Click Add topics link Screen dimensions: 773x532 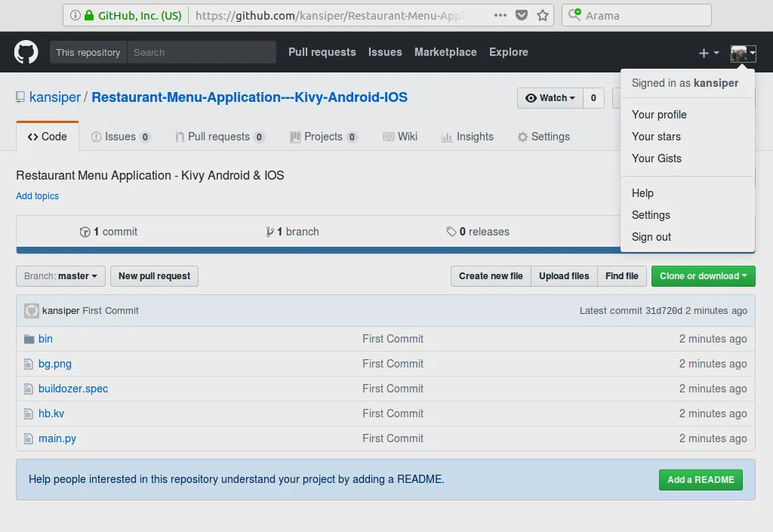pyautogui.click(x=38, y=196)
